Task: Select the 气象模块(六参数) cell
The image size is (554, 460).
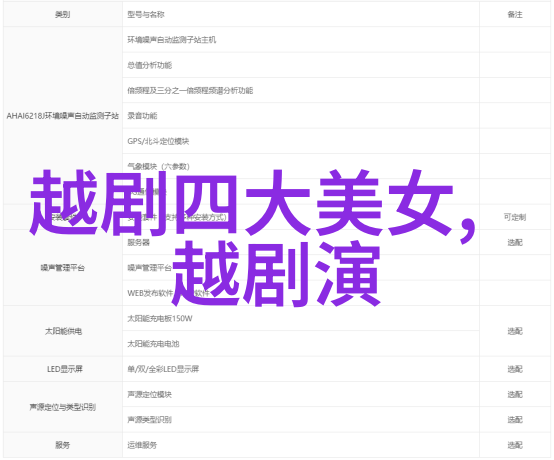Action: coord(301,166)
